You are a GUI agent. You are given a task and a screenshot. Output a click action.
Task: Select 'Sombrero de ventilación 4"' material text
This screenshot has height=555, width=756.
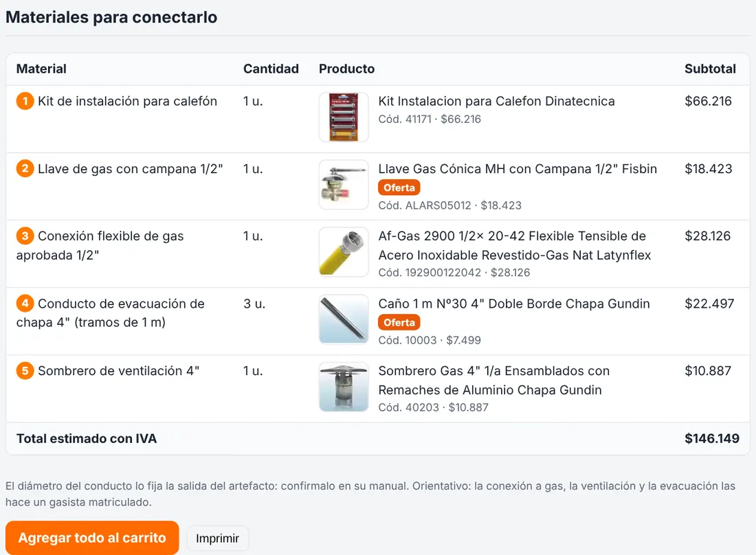click(x=119, y=371)
